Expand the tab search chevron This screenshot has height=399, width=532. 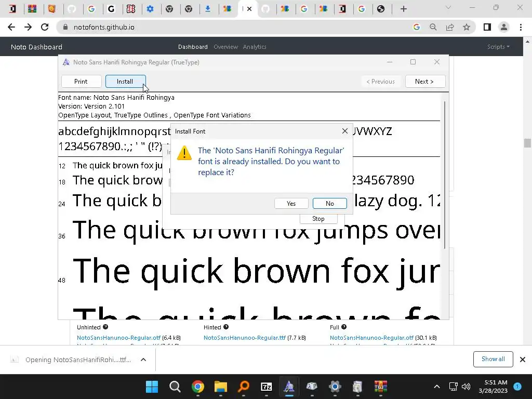click(x=448, y=7)
